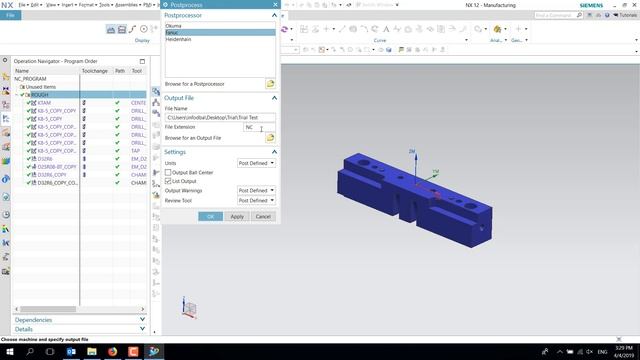Screen dimensions: 640x360
Task: Click yellow flag icon in top border bar
Action: 401,50
